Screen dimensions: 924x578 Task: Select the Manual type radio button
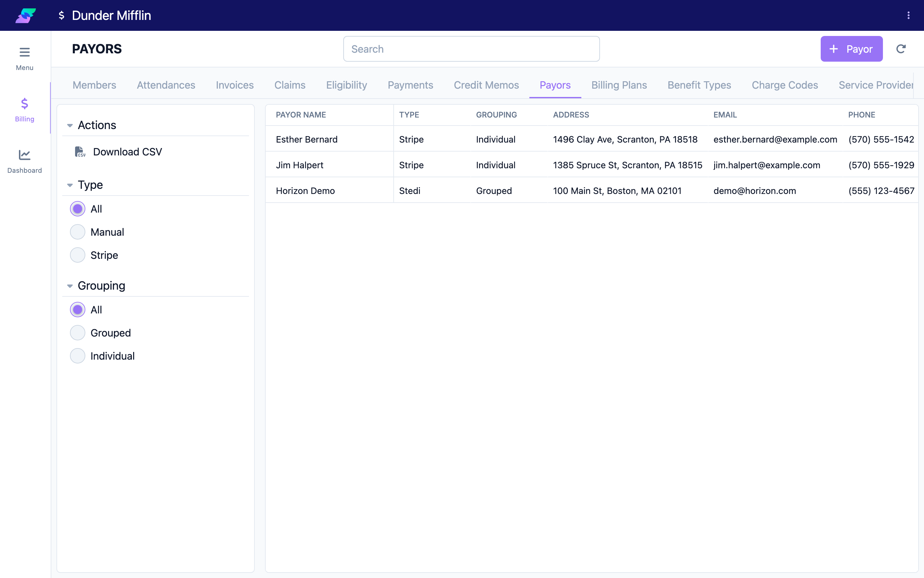pyautogui.click(x=78, y=232)
